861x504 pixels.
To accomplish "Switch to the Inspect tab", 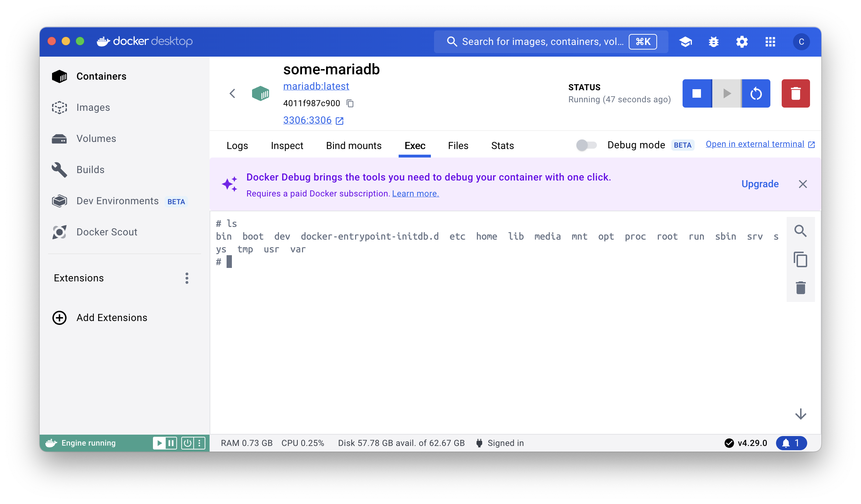I will pos(287,145).
